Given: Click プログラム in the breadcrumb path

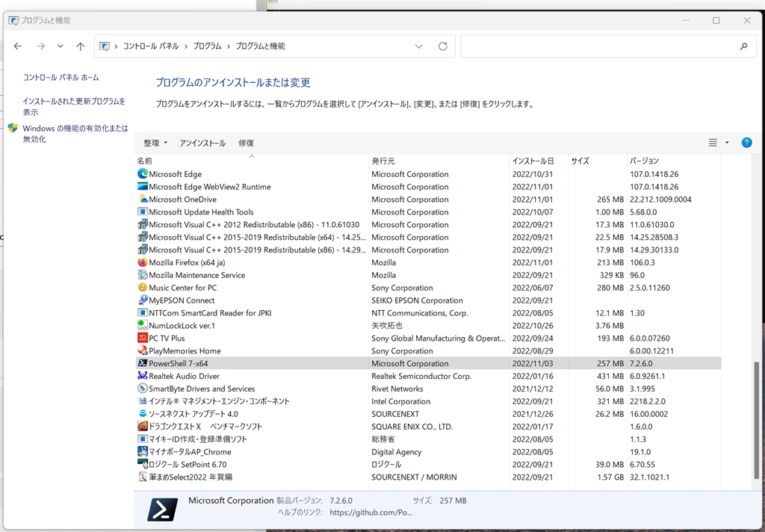Looking at the screenshot, I should pos(208,46).
